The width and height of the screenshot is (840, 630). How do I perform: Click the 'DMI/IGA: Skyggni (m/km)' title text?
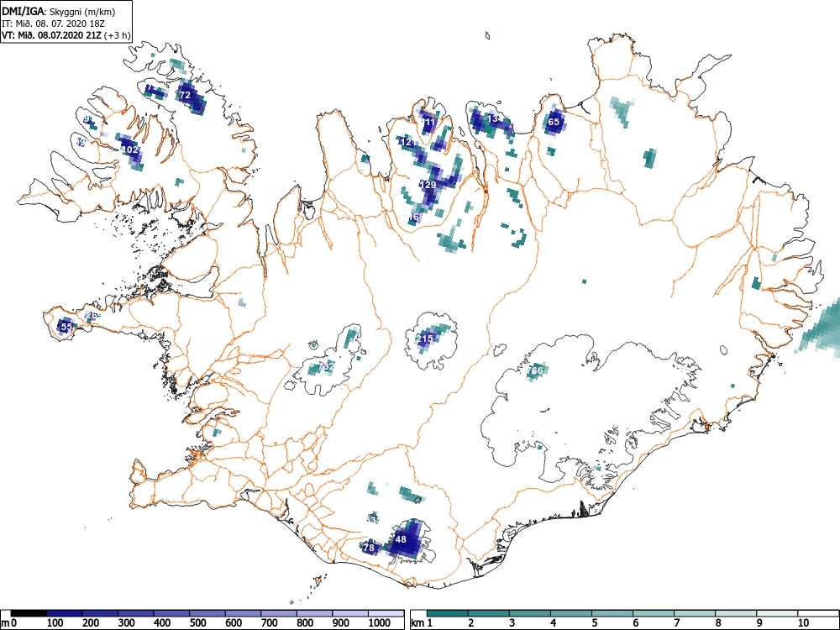click(59, 12)
